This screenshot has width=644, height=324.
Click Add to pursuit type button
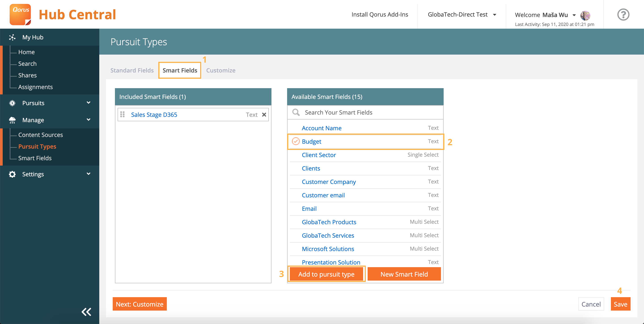[x=326, y=274]
